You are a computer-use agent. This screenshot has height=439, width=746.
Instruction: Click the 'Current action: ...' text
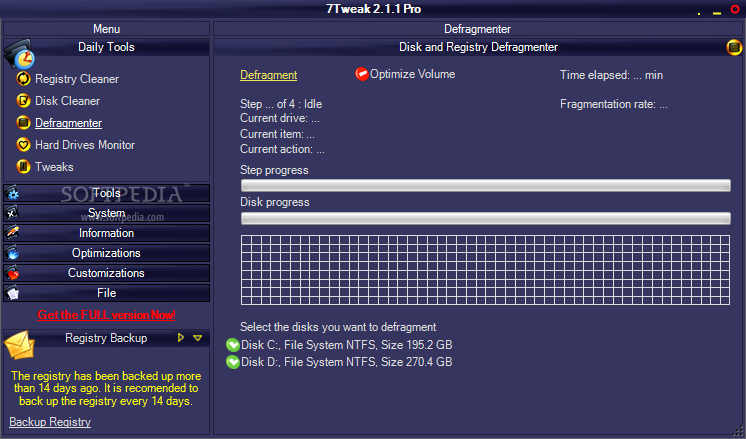(x=282, y=149)
